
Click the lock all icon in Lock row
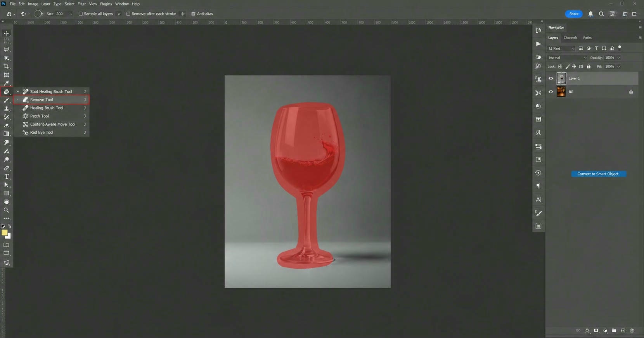tap(589, 67)
